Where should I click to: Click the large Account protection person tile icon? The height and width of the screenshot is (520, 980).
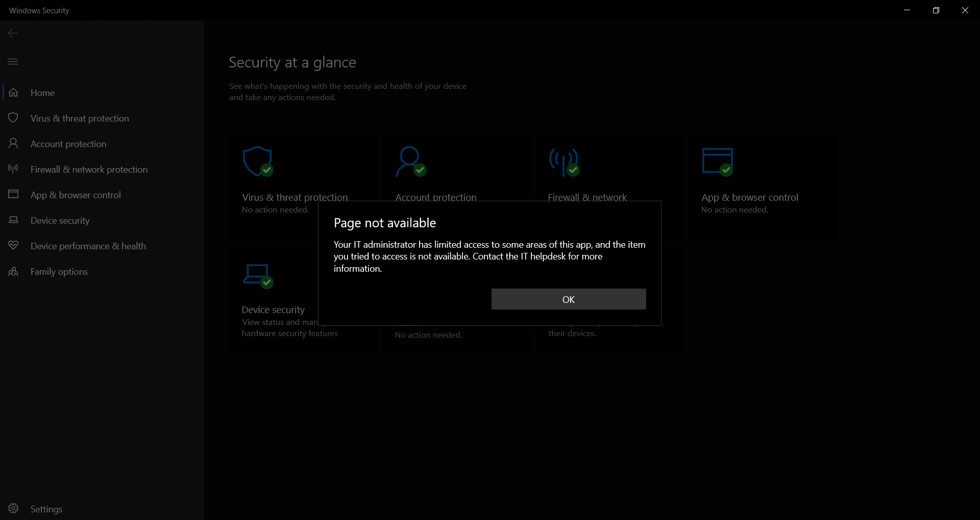411,161
